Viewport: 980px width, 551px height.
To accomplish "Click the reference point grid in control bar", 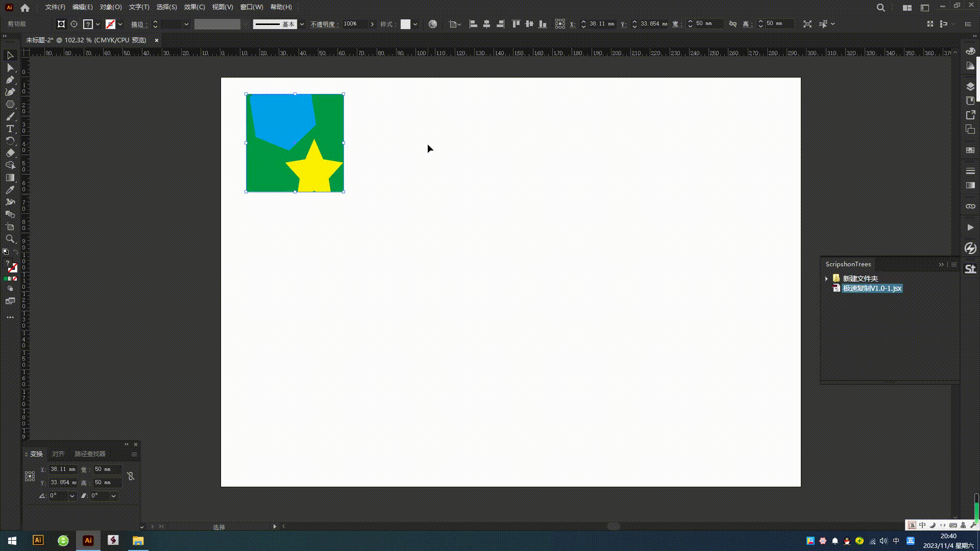I will pos(560,24).
